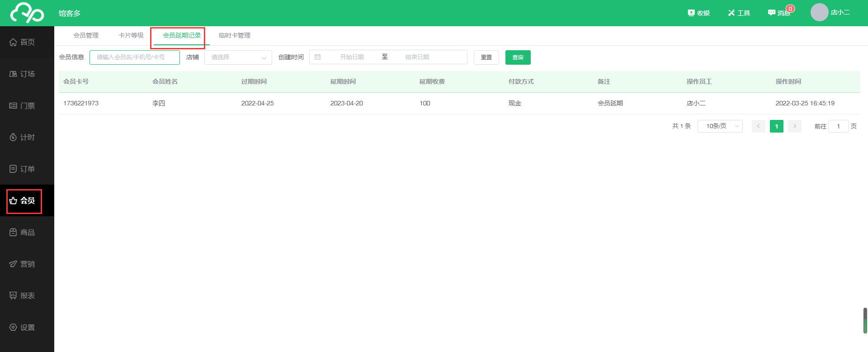Open the 订场 booking sidebar icon
This screenshot has height=352, width=868.
pos(13,74)
